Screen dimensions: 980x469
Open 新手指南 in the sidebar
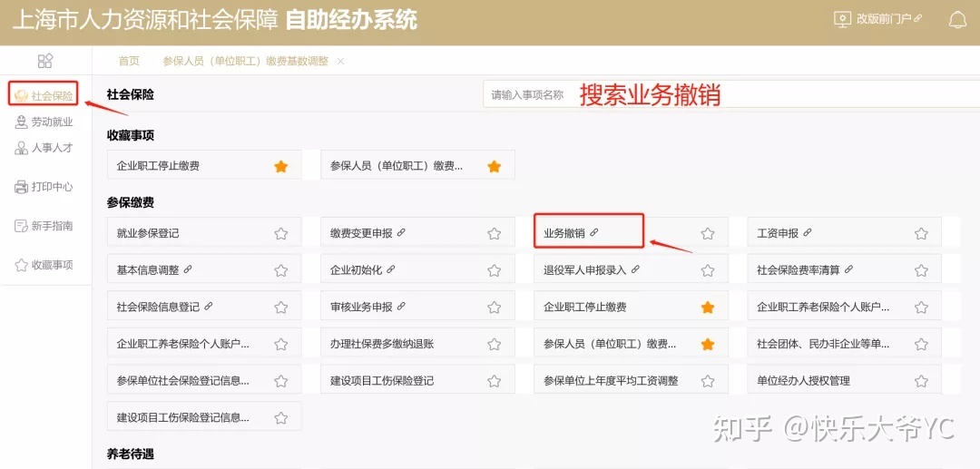point(44,226)
